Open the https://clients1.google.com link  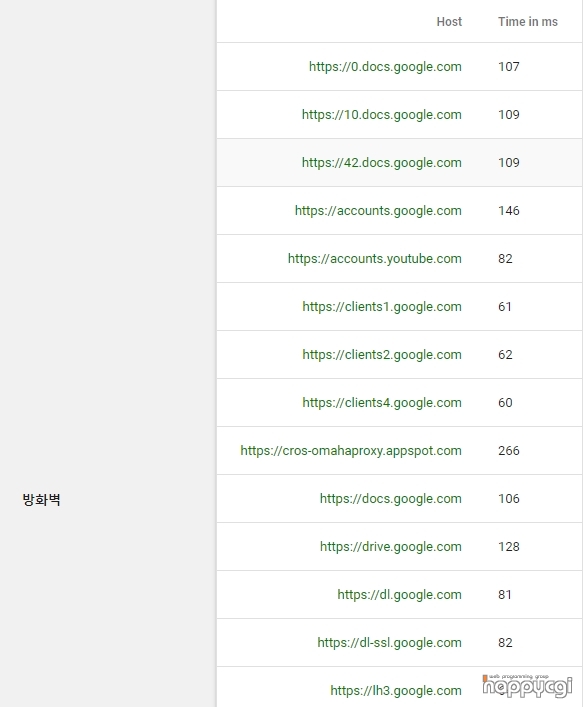pos(382,307)
